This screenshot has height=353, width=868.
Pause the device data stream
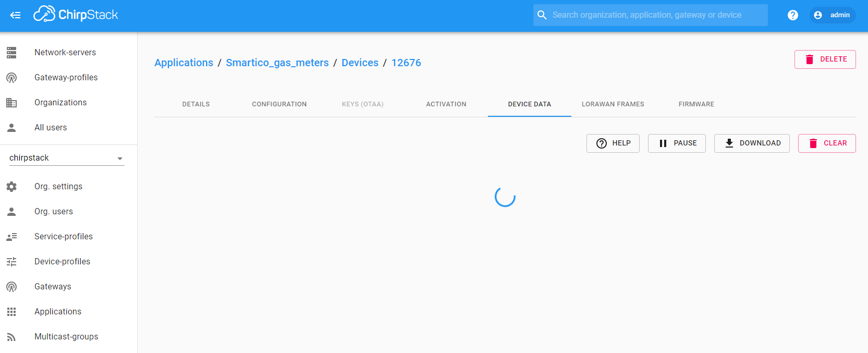(676, 143)
